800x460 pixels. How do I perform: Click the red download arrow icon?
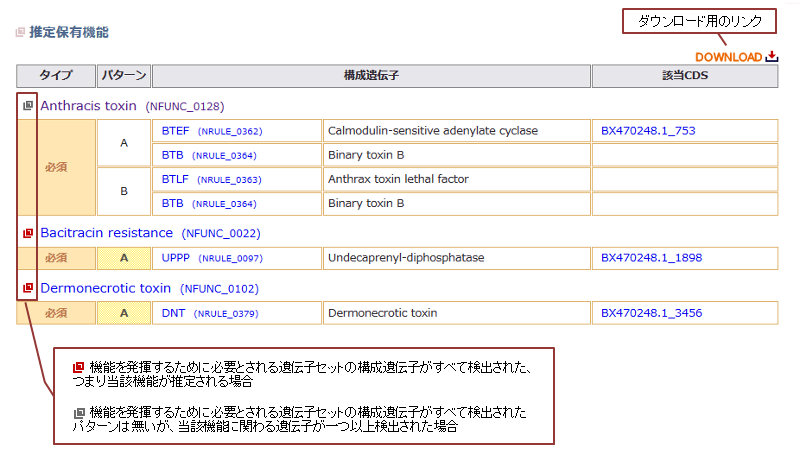[x=771, y=57]
